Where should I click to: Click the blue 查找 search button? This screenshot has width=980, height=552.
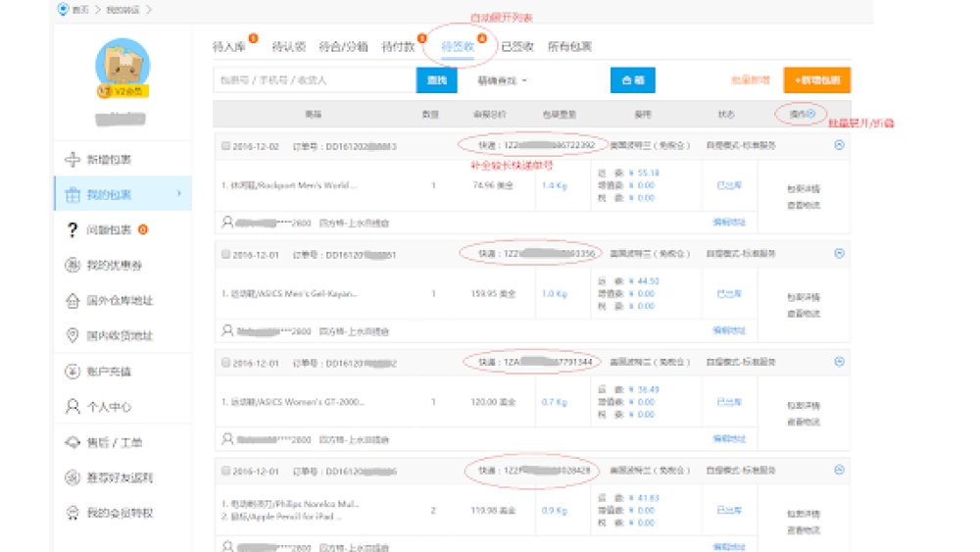click(x=437, y=80)
